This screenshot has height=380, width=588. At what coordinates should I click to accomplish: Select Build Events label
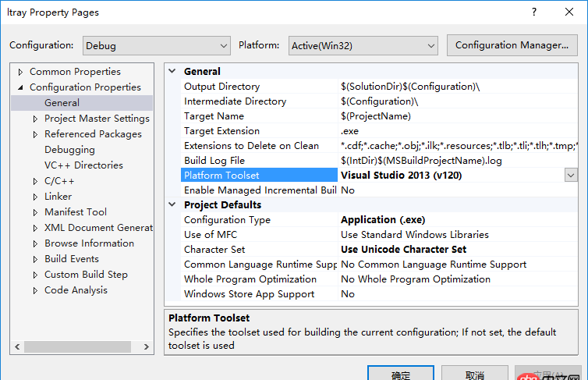coord(72,259)
